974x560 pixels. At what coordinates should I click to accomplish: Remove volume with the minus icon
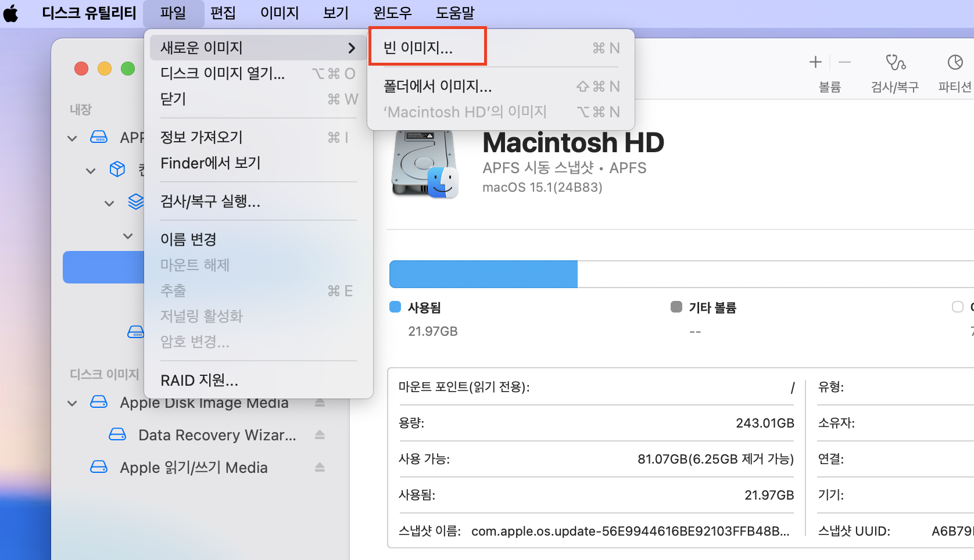point(845,62)
